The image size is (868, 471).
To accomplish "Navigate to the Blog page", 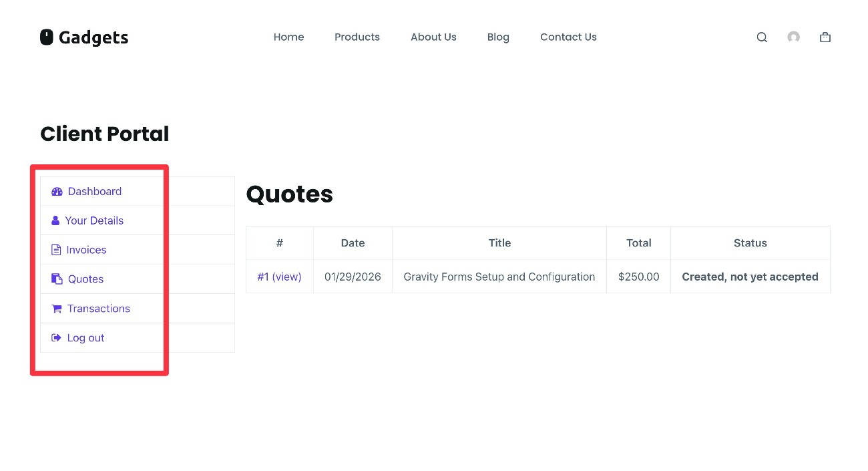I will coord(498,37).
